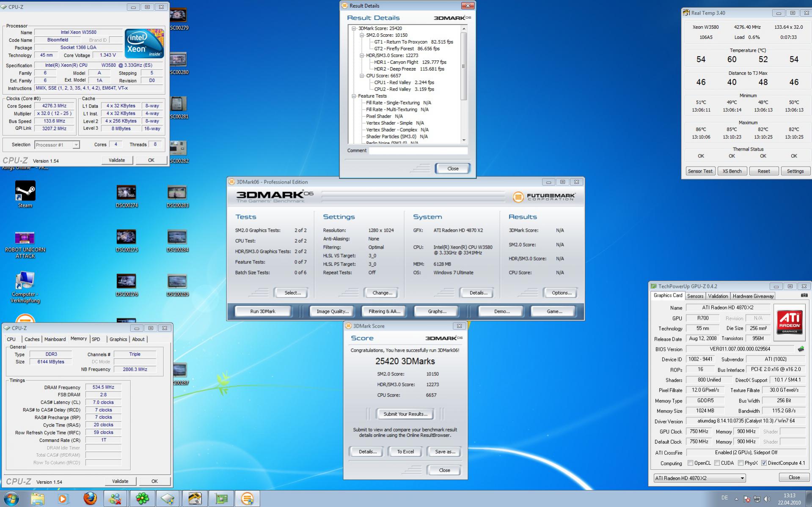Click the Windows Start orb
The width and height of the screenshot is (812, 507).
click(x=11, y=499)
